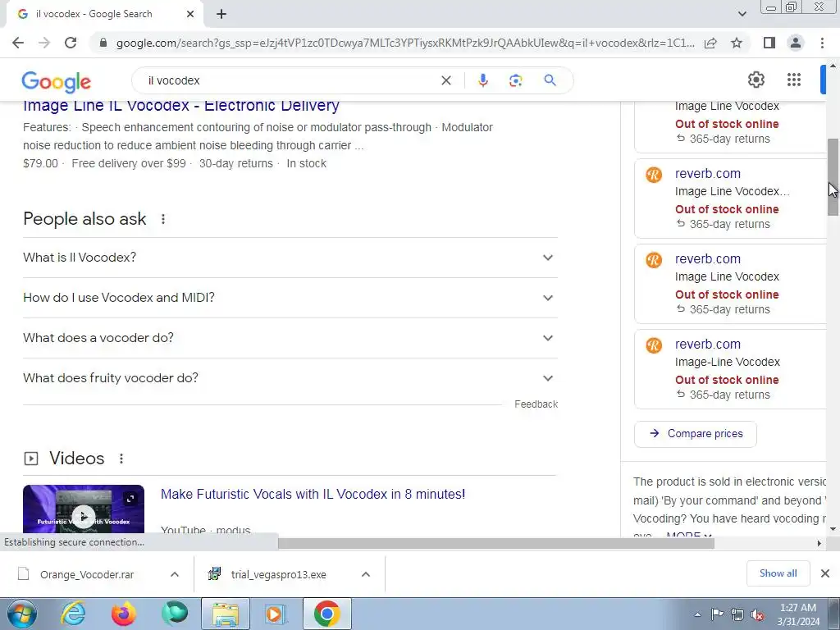Image resolution: width=840 pixels, height=630 pixels.
Task: Click the Feedback link under questions
Action: coord(536,404)
